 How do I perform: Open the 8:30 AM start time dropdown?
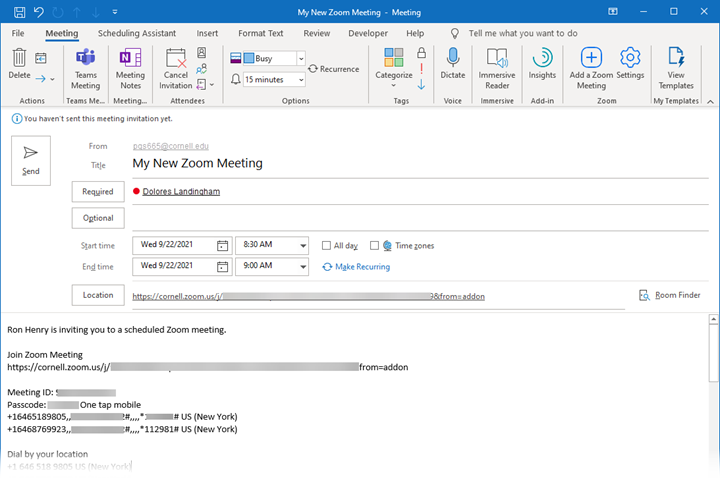[303, 246]
